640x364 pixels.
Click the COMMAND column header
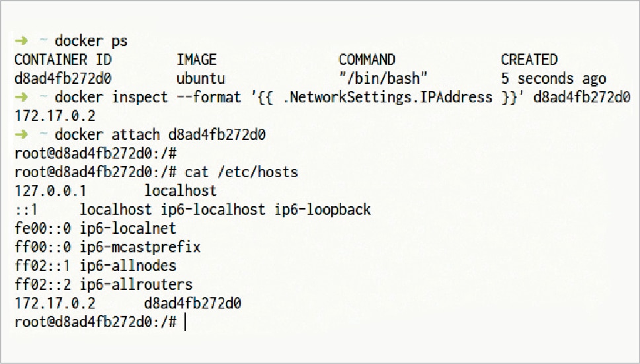pos(366,59)
